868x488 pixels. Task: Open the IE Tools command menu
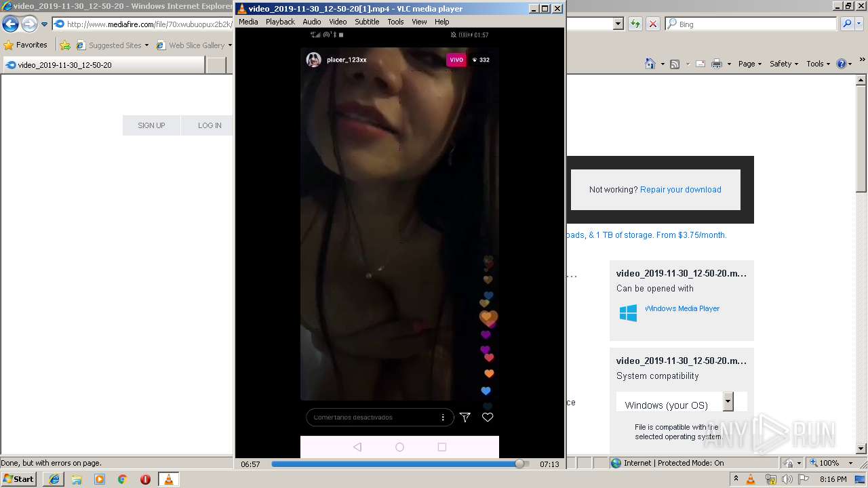click(x=818, y=64)
